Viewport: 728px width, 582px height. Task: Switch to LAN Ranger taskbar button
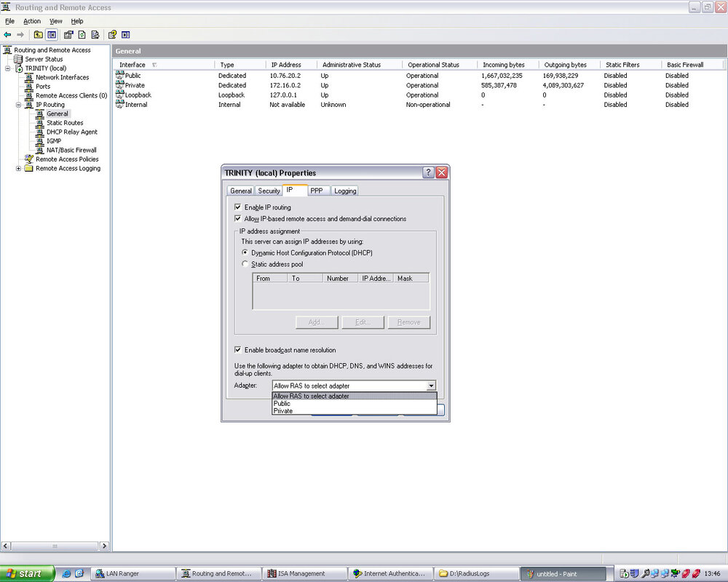(x=134, y=574)
